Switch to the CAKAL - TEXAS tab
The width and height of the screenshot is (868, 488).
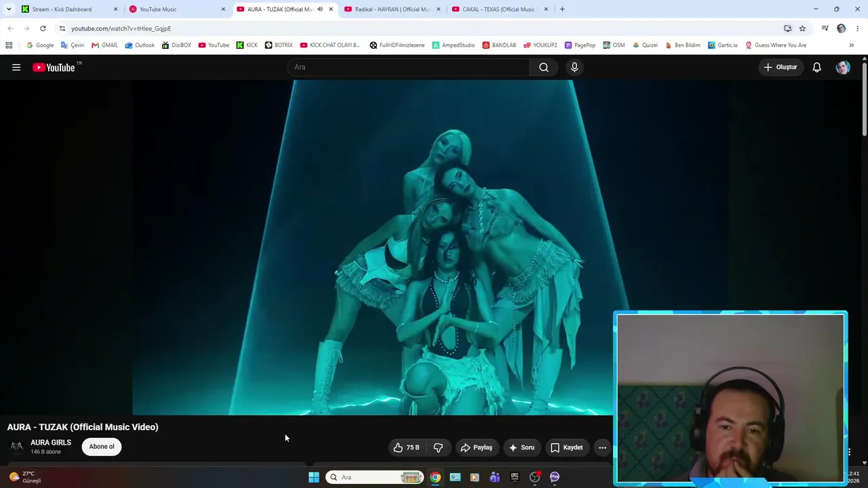point(500,9)
